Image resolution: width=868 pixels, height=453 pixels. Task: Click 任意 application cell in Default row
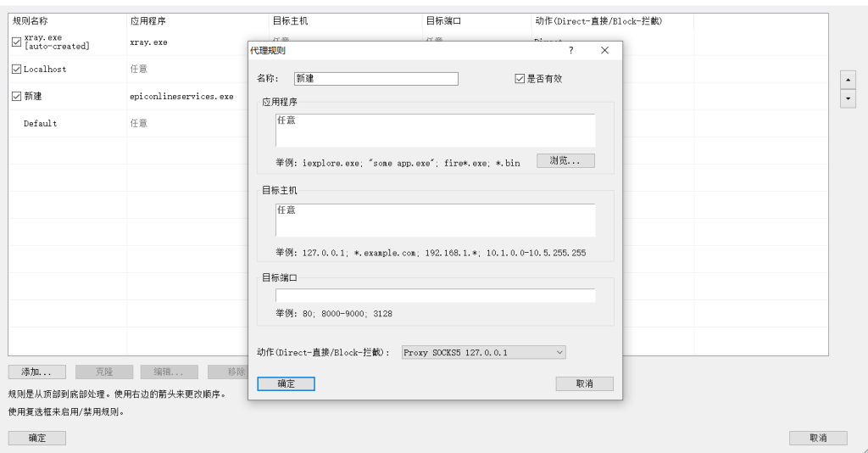pyautogui.click(x=138, y=123)
